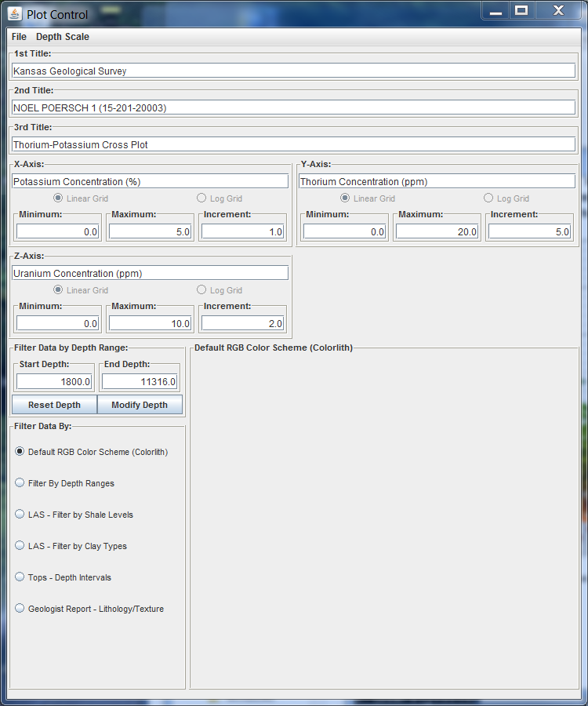Click the X-Axis Increment value field

pyautogui.click(x=242, y=231)
